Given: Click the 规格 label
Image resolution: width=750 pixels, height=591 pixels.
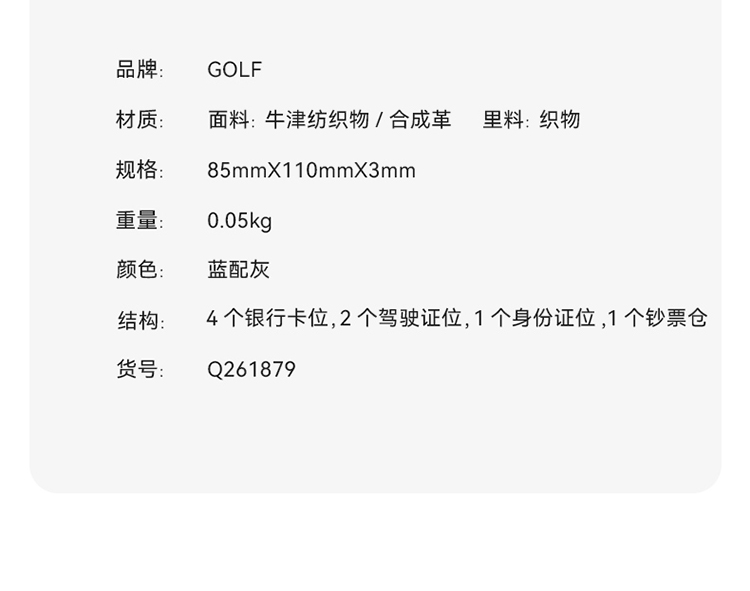Looking at the screenshot, I should tap(138, 170).
